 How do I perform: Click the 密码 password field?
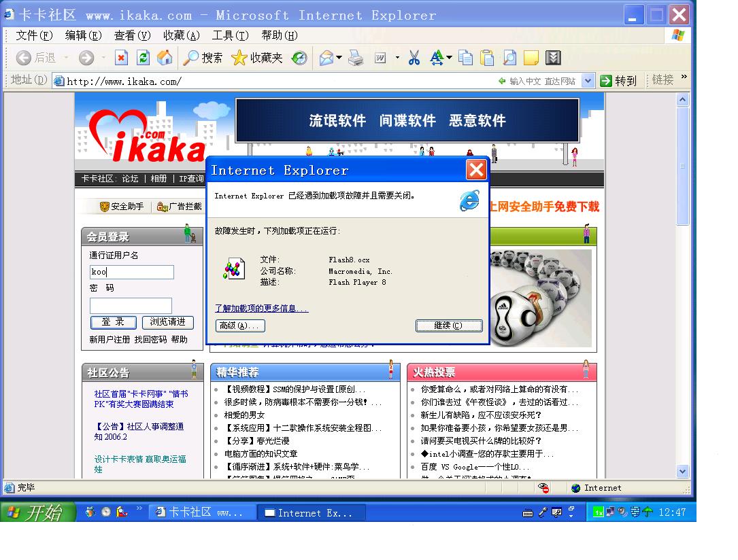pos(131,305)
